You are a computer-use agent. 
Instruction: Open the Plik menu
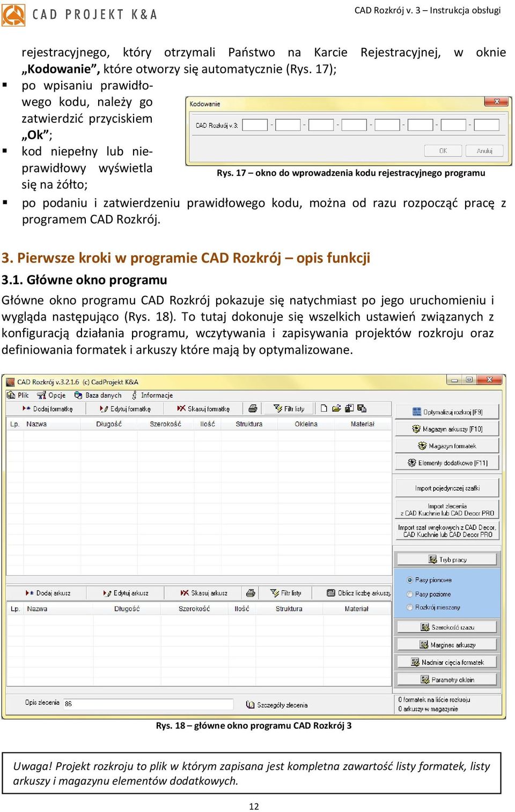[18, 395]
